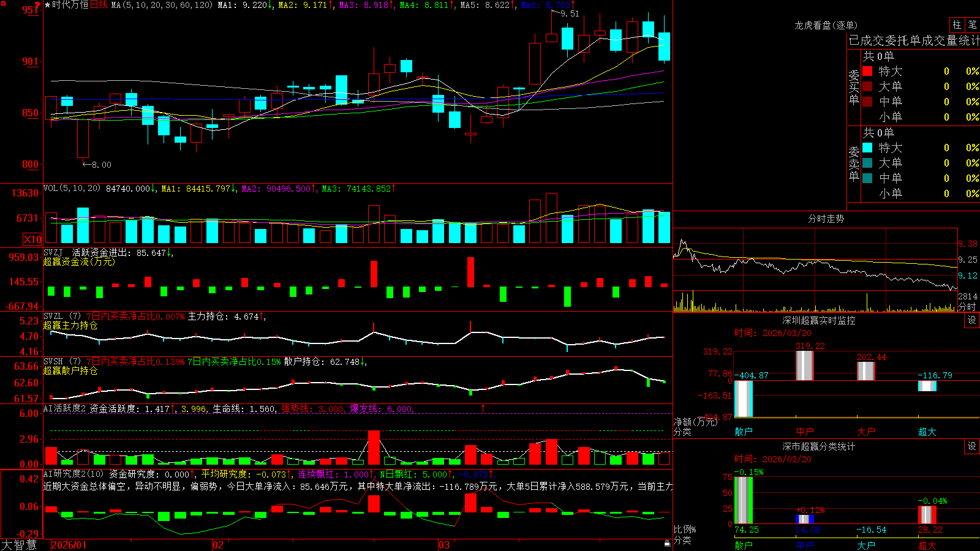Click 散户 category in 实时监控 chart
Image resolution: width=980 pixels, height=551 pixels.
coord(744,432)
